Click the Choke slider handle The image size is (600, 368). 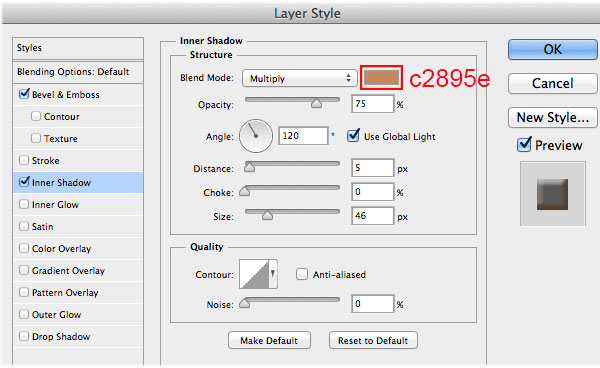[245, 191]
